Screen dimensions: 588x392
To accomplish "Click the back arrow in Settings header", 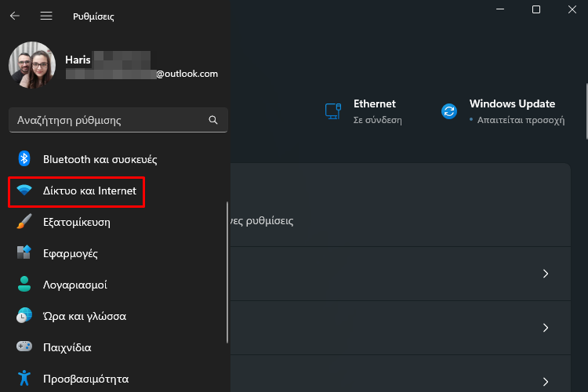I will coord(15,16).
